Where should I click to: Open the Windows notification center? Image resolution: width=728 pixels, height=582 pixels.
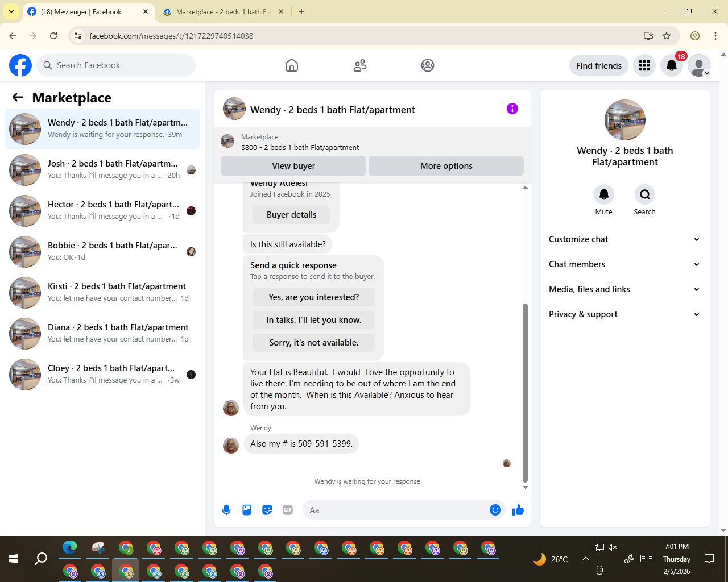(x=709, y=559)
